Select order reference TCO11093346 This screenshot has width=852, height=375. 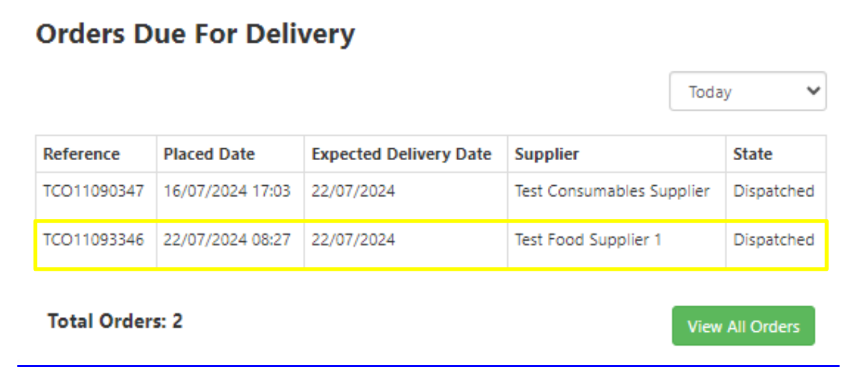point(93,240)
